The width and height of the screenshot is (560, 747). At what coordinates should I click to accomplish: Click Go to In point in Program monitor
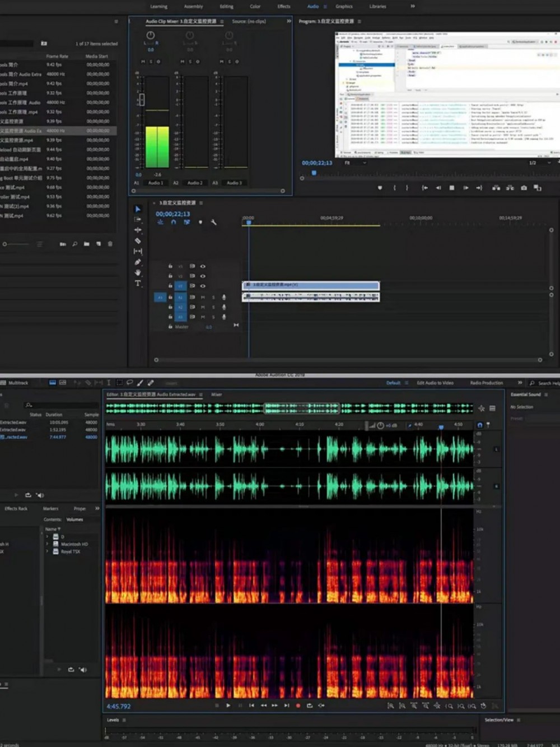424,188
